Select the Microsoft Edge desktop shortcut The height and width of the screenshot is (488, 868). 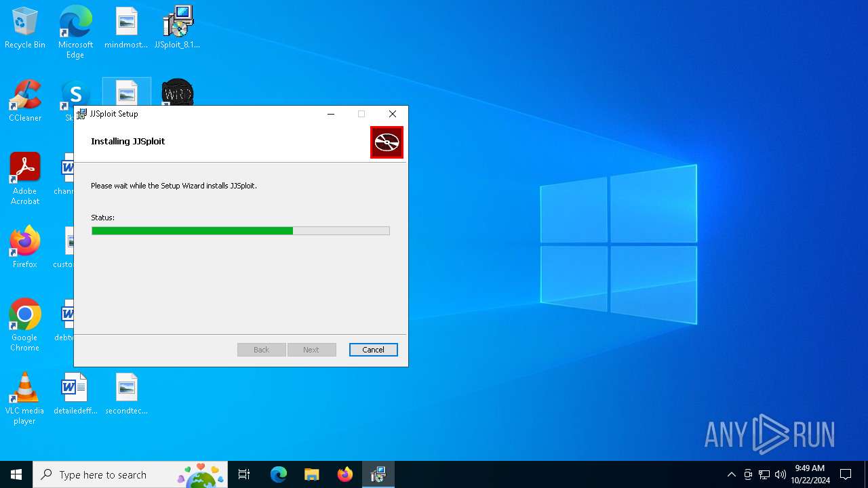(75, 33)
